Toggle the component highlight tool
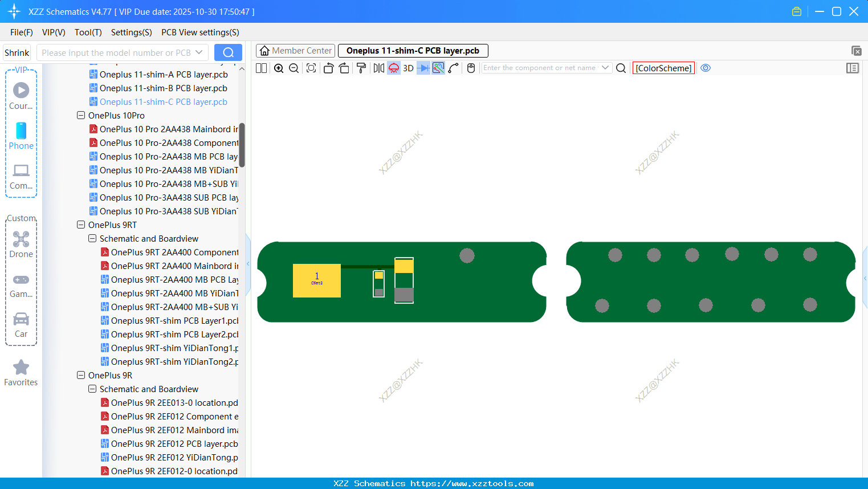The height and width of the screenshot is (489, 868). [393, 68]
